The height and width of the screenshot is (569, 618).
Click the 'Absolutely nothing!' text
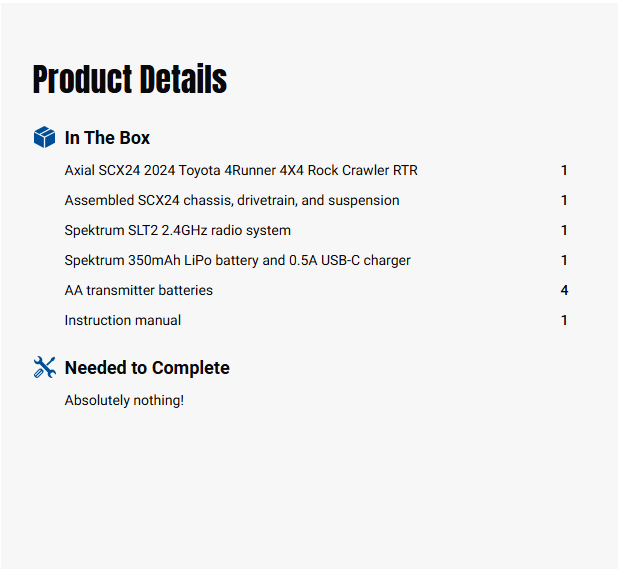[124, 401]
